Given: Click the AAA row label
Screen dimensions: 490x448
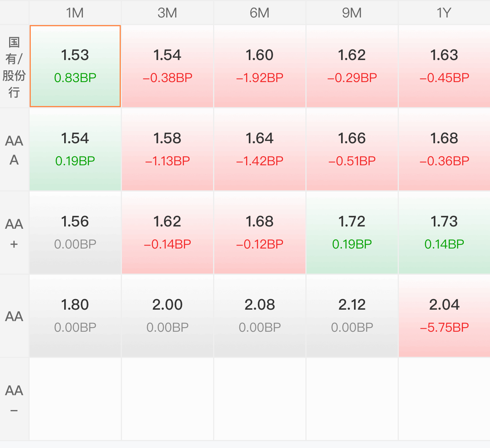Looking at the screenshot, I should click(x=14, y=149).
